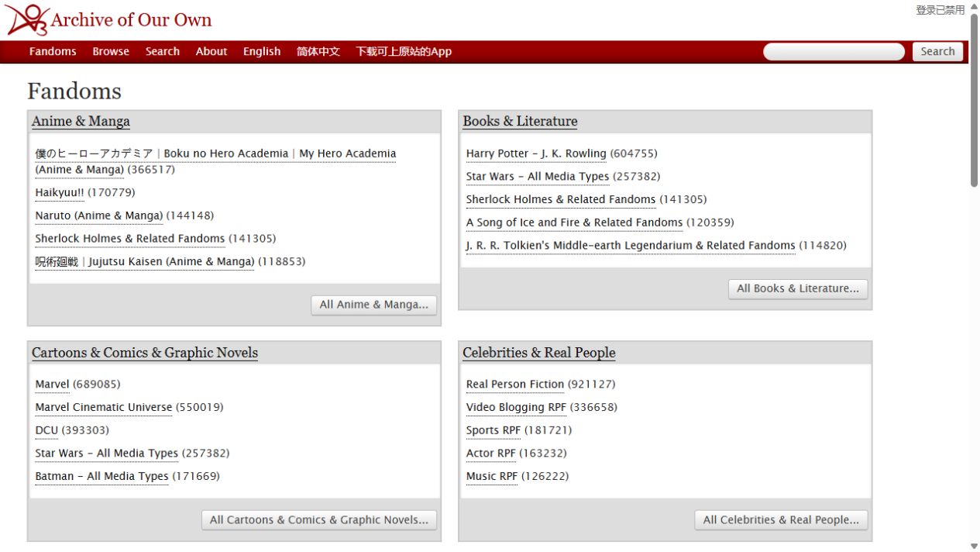This screenshot has width=980, height=552.
Task: Click the Search button beside the search box
Action: pyautogui.click(x=937, y=52)
